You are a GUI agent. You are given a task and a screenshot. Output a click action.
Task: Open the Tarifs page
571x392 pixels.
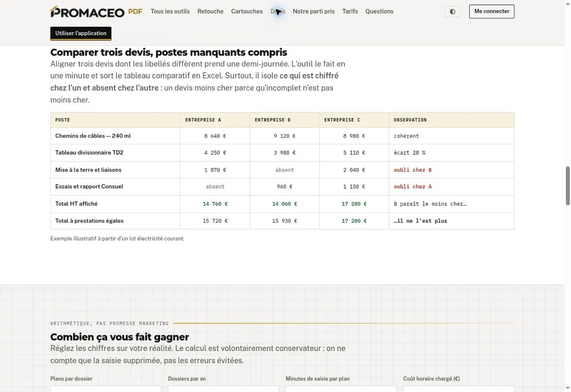(350, 12)
